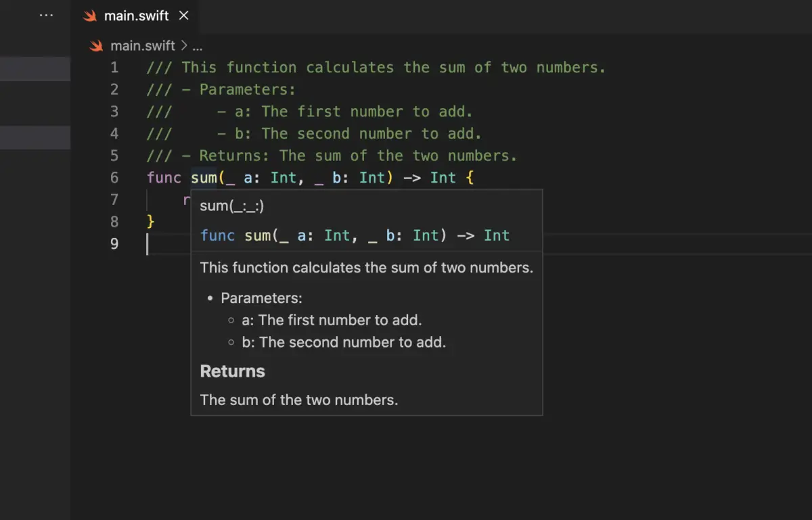Click the hover description "This function calculates the sum of two numbers."

coord(367,268)
